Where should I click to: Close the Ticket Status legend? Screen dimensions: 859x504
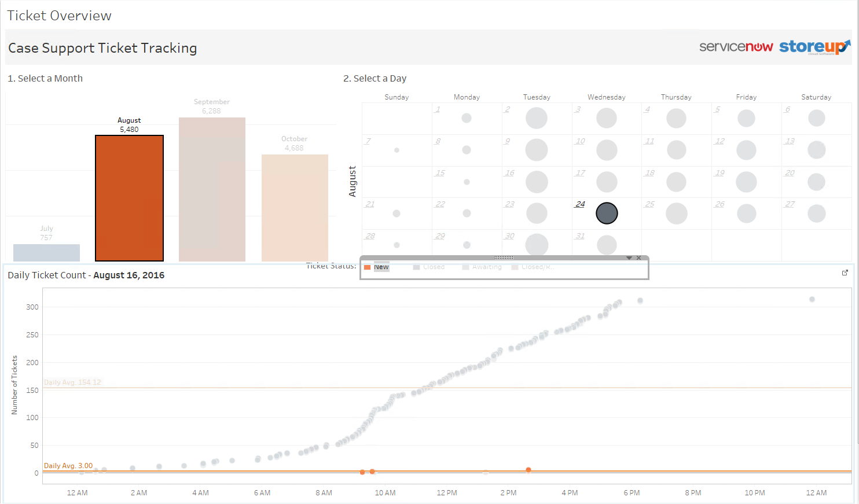(x=638, y=257)
